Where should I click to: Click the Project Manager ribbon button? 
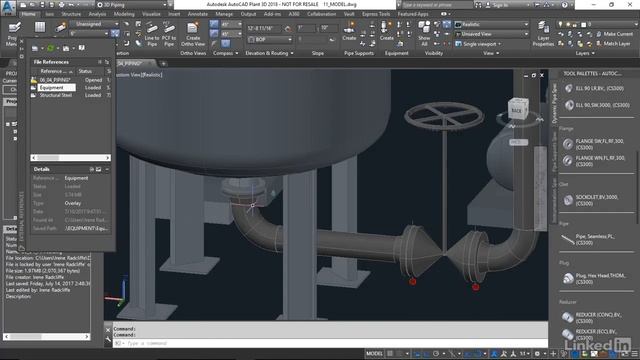coord(13,34)
